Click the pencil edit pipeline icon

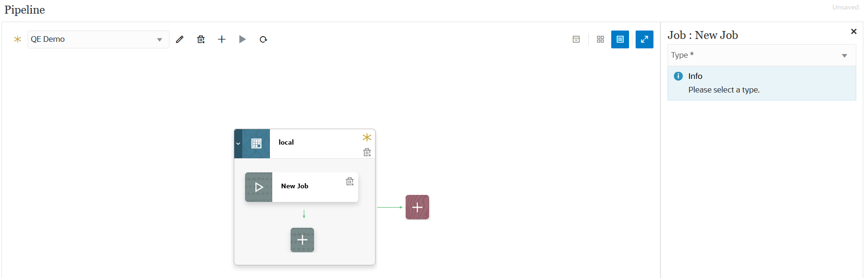pos(180,39)
